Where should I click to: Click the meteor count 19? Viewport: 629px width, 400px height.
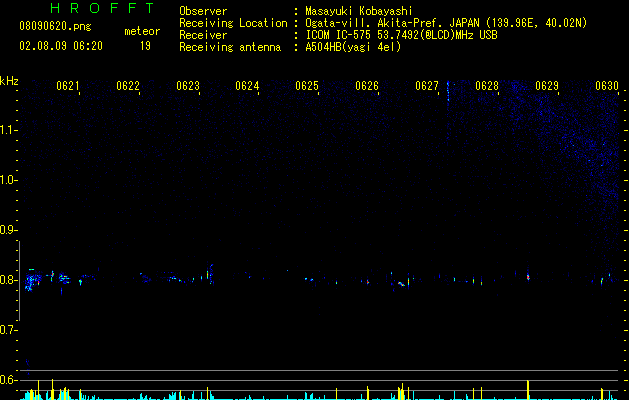coord(145,46)
